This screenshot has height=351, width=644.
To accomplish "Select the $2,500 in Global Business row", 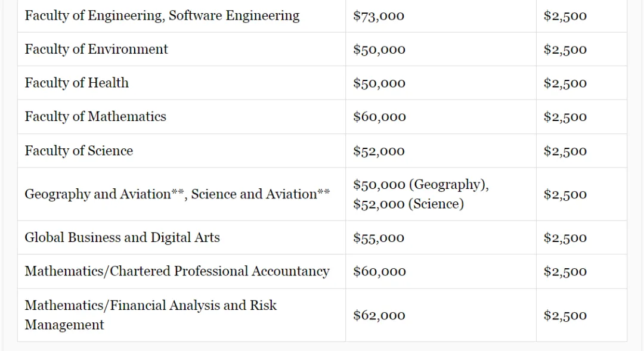I will [565, 238].
